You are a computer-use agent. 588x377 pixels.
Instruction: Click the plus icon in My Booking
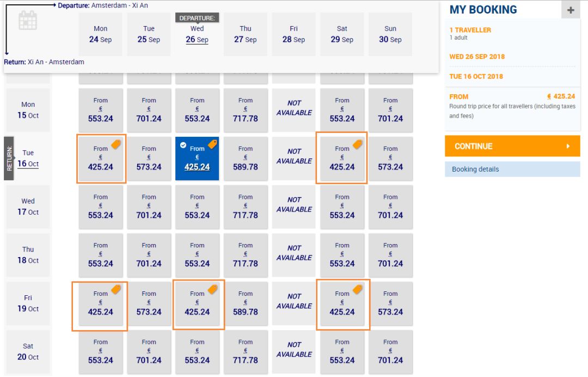coord(571,10)
